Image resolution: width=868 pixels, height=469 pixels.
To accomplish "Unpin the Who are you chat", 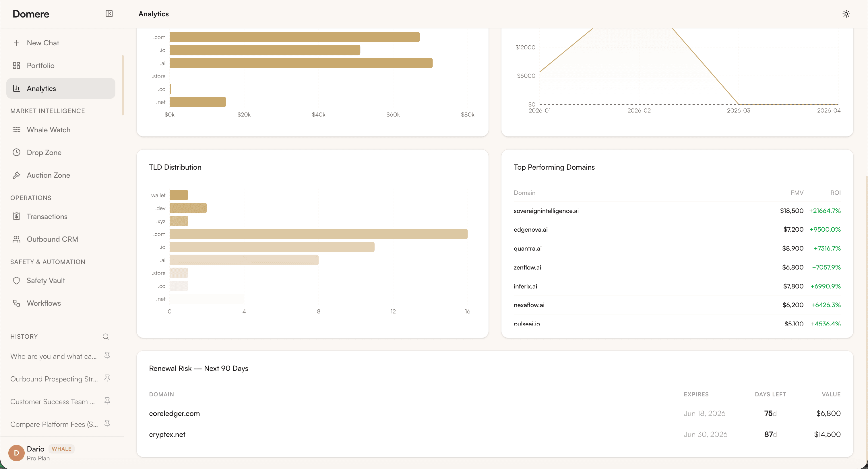I will pos(107,355).
